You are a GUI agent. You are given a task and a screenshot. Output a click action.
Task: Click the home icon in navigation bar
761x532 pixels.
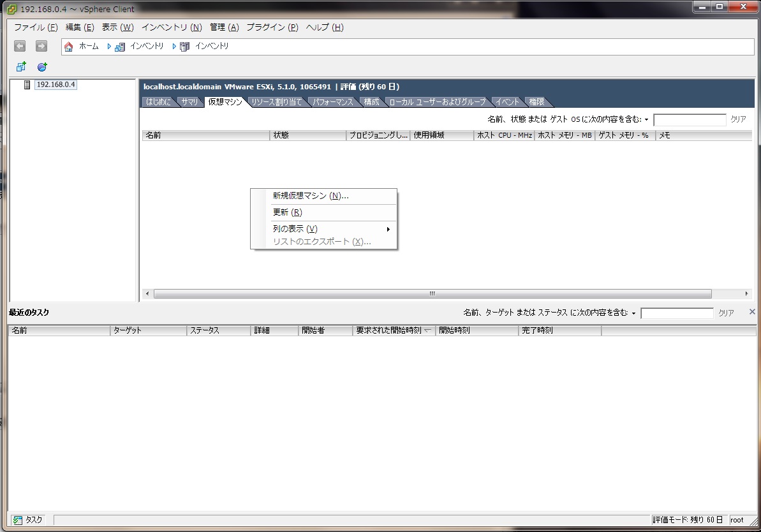click(x=69, y=47)
